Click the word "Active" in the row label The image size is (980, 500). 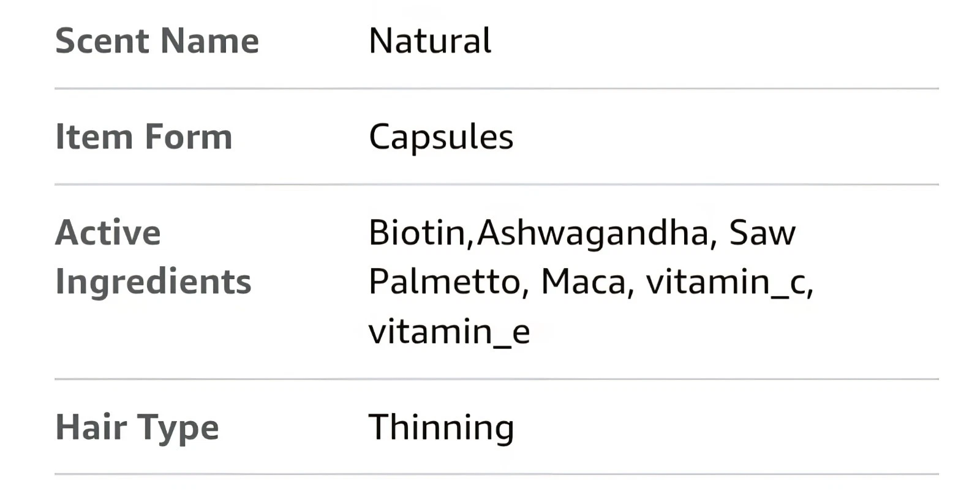pos(108,233)
